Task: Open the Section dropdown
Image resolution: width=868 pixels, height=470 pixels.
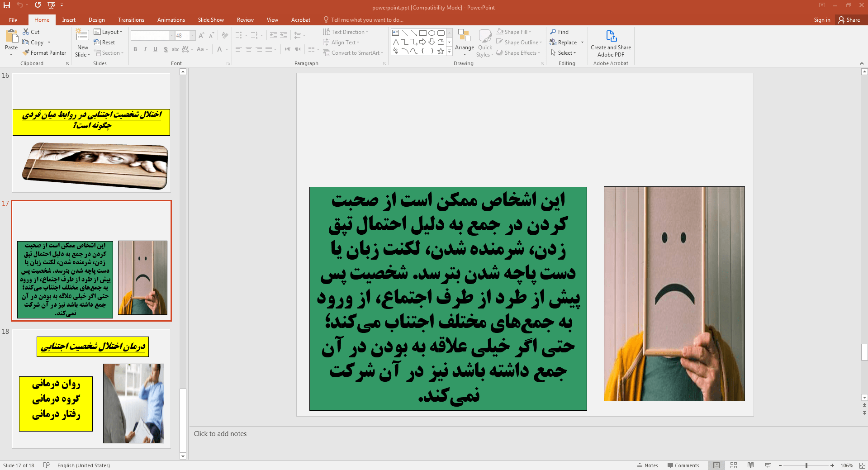Action: point(109,53)
